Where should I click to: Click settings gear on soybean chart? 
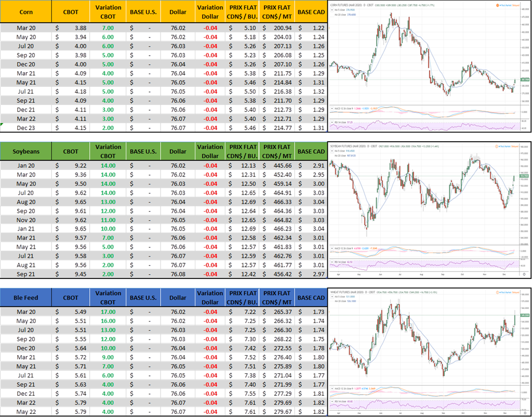click(x=524, y=273)
